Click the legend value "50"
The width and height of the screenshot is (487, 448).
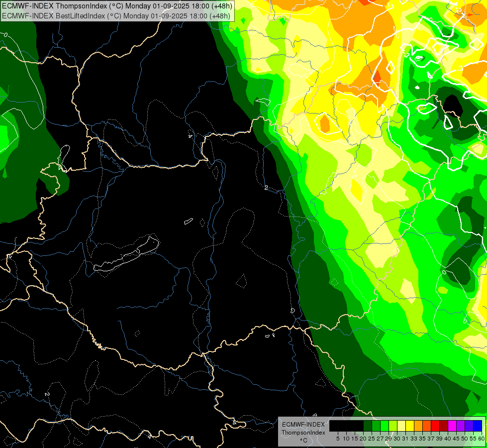pyautogui.click(x=465, y=439)
